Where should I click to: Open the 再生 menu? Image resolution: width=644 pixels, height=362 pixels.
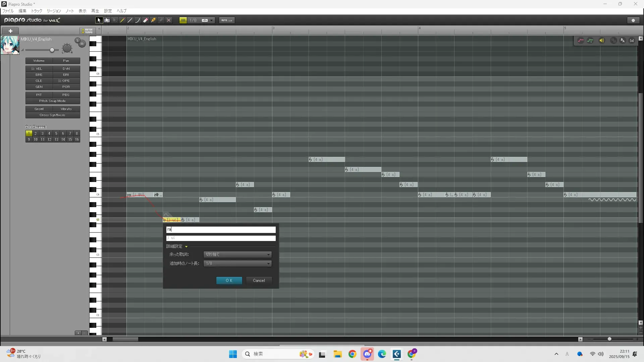(x=95, y=11)
